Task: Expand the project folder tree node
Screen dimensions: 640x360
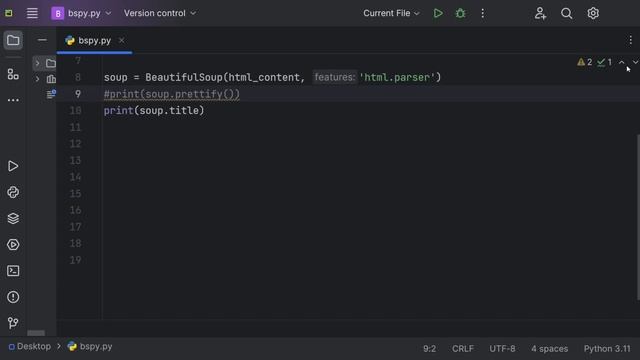Action: pos(38,63)
